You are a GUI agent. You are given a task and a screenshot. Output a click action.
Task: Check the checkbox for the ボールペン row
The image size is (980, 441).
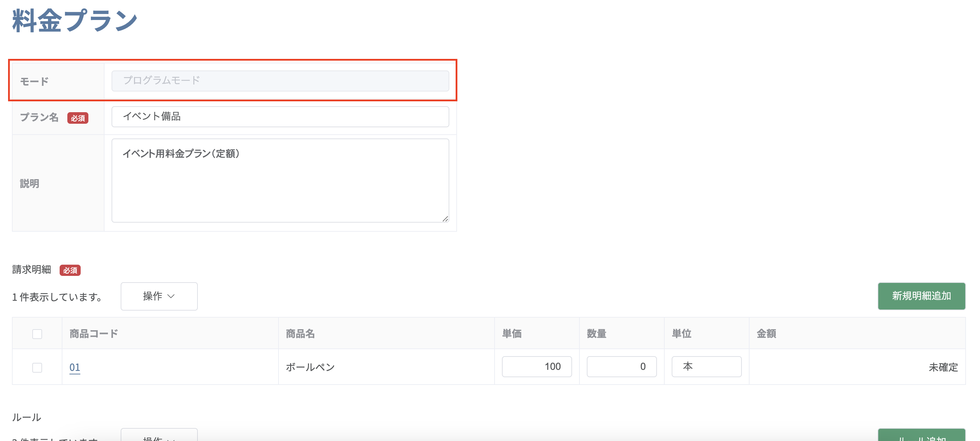pos(37,367)
